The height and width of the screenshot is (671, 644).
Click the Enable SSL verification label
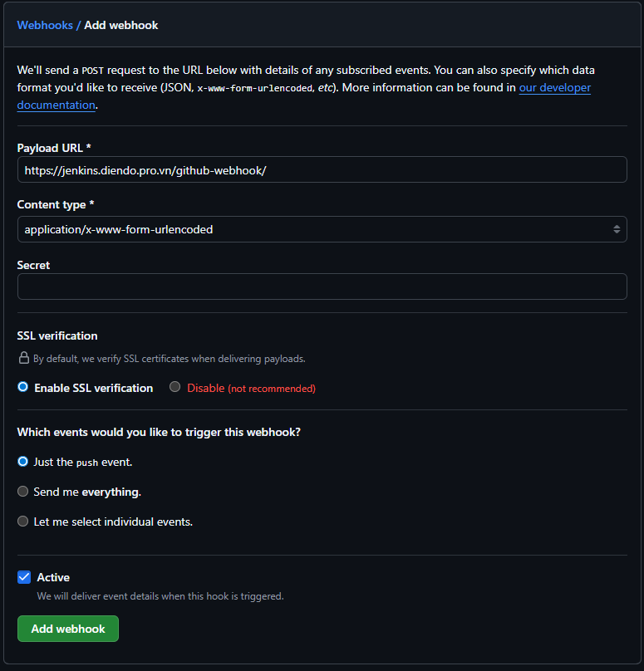pyautogui.click(x=93, y=388)
